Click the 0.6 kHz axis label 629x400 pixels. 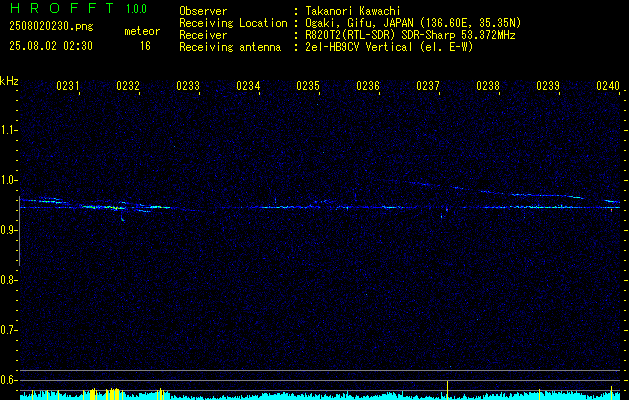[x=8, y=380]
